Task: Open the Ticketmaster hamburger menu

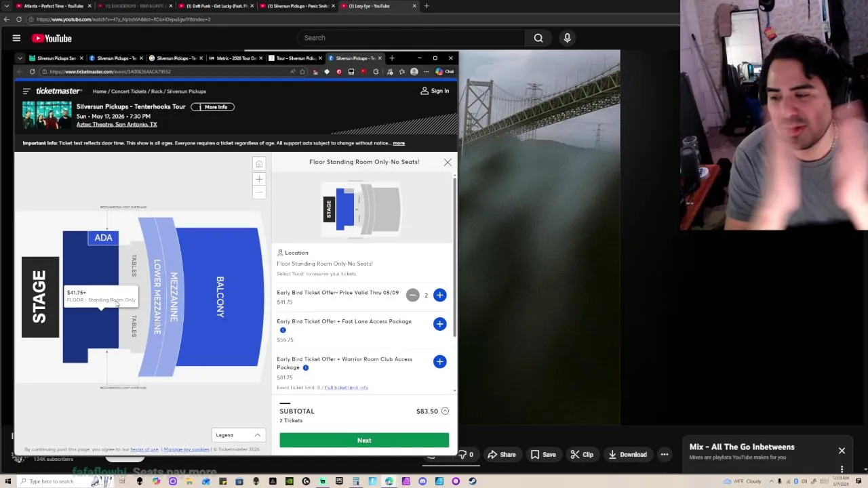Action: tap(26, 91)
